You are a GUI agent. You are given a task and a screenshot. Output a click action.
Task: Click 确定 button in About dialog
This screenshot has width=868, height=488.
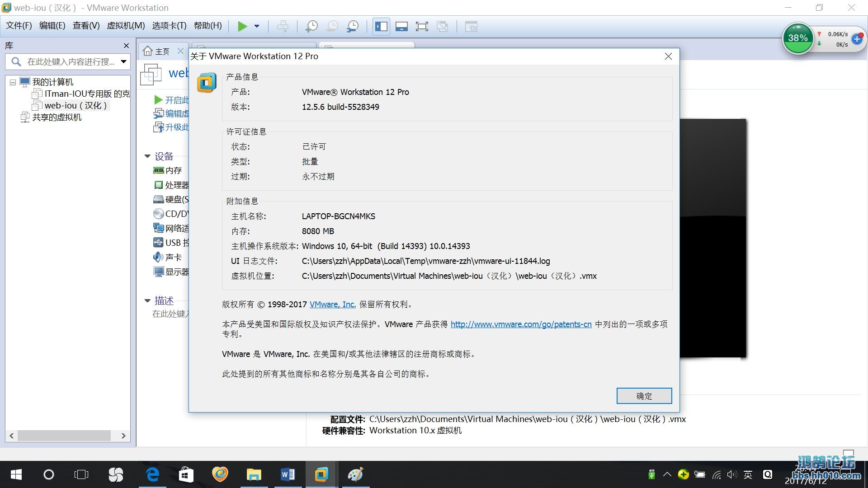[644, 396]
